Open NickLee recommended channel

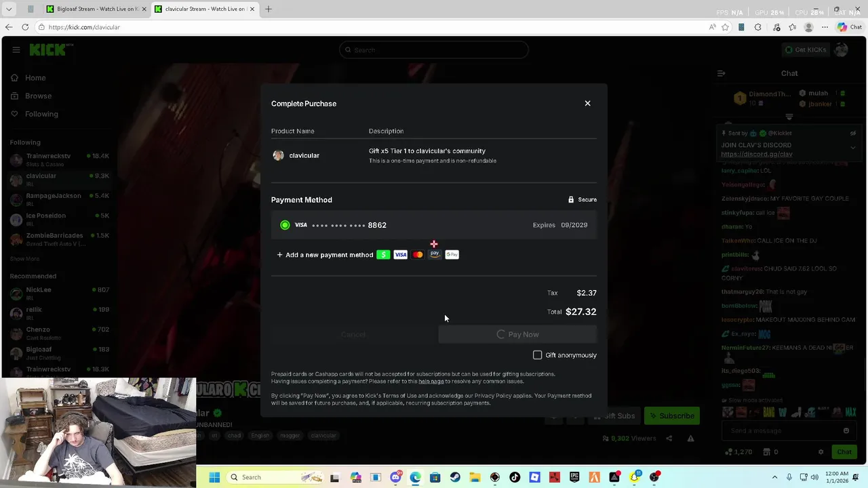point(60,293)
